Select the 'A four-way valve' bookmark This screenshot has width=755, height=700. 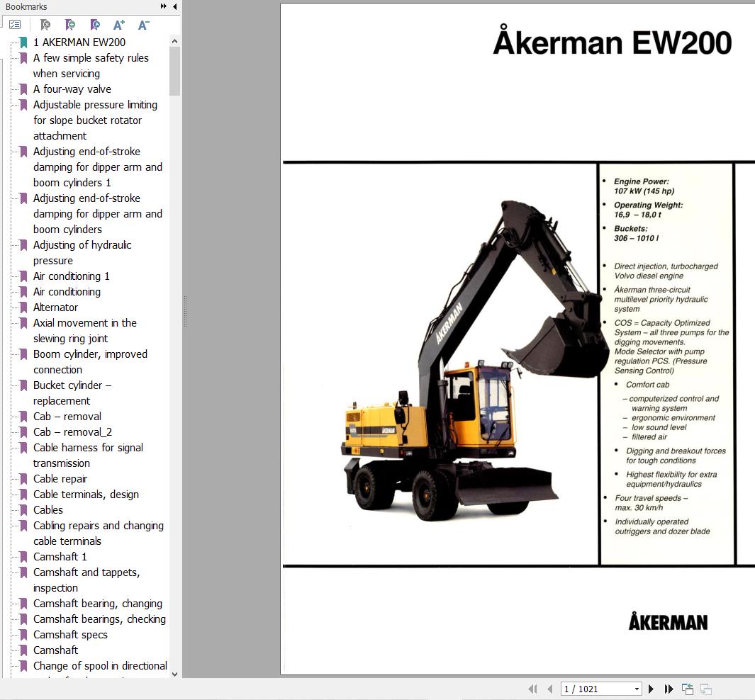pyautogui.click(x=72, y=89)
